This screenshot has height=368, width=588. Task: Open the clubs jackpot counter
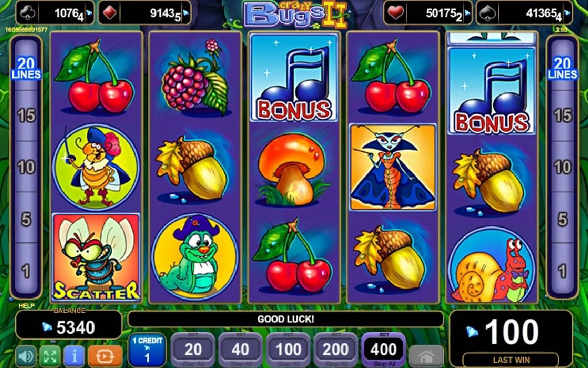pos(55,13)
